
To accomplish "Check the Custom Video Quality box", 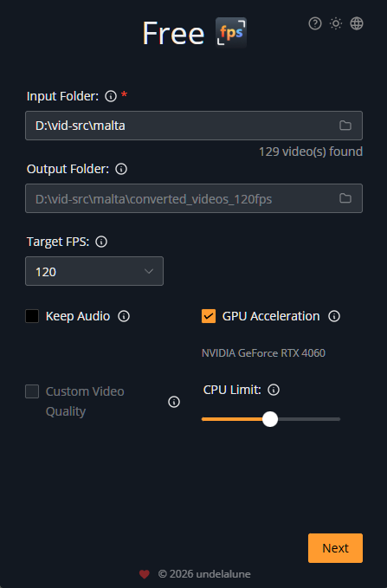I will point(32,391).
